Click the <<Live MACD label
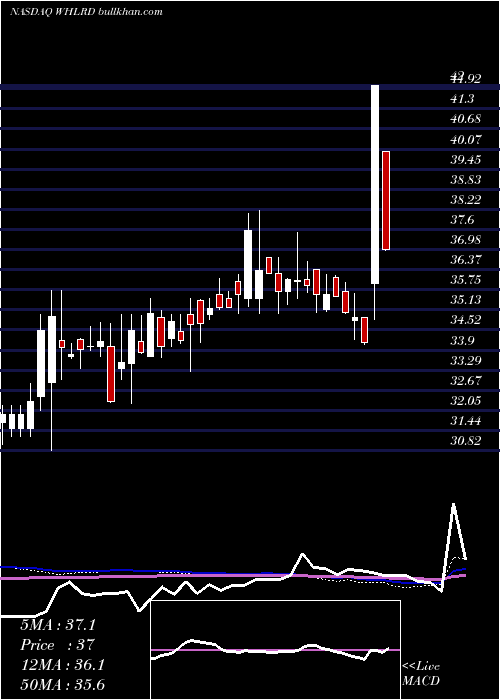Screen dimensions: 500x700 point(421,674)
